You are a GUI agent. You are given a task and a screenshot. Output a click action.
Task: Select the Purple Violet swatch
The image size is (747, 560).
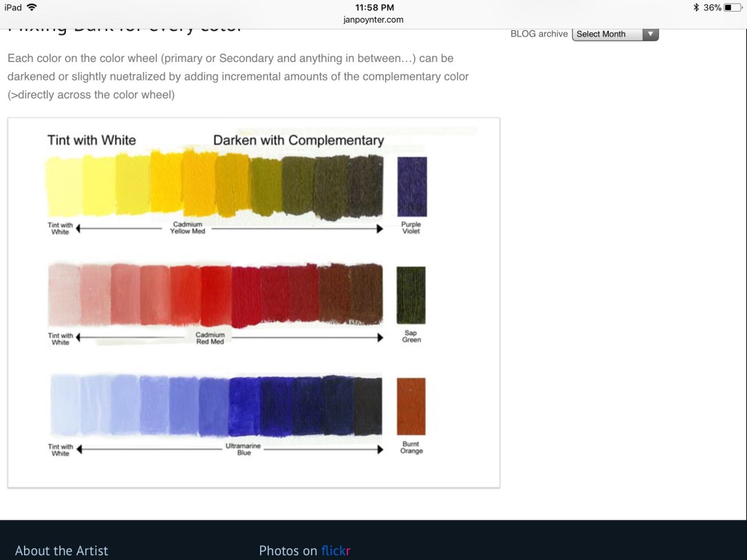[412, 186]
